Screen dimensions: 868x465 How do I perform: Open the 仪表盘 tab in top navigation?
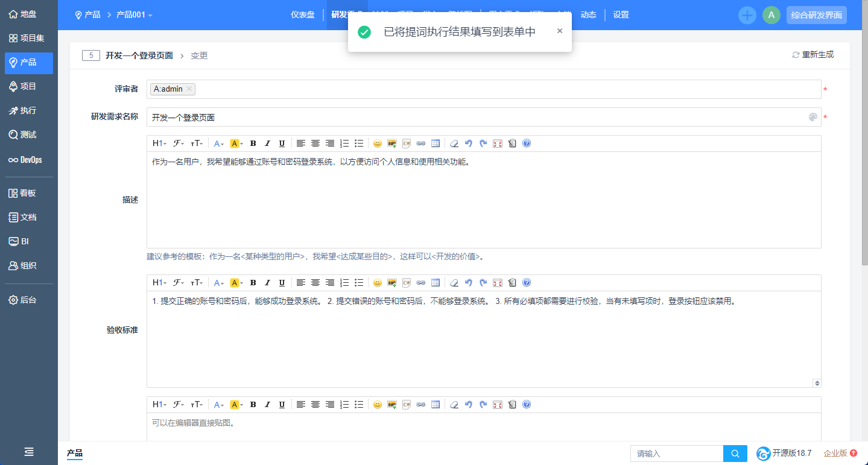tap(303, 15)
